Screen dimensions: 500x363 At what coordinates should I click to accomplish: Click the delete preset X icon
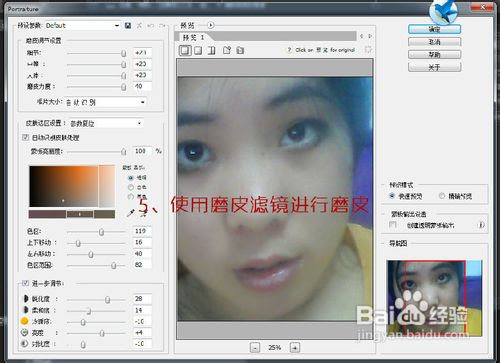tap(139, 26)
